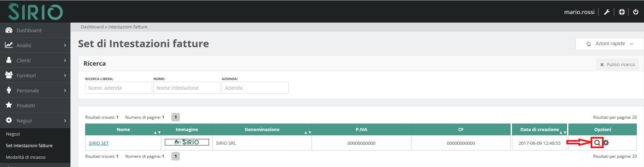Focus the Nome intestazione field
644x167 pixels.
pos(187,88)
